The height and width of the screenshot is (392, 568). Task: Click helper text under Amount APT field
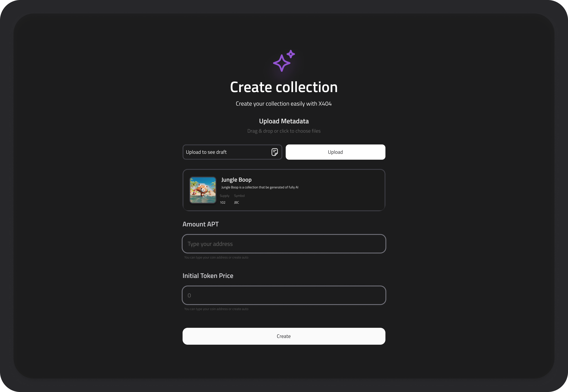click(x=216, y=257)
